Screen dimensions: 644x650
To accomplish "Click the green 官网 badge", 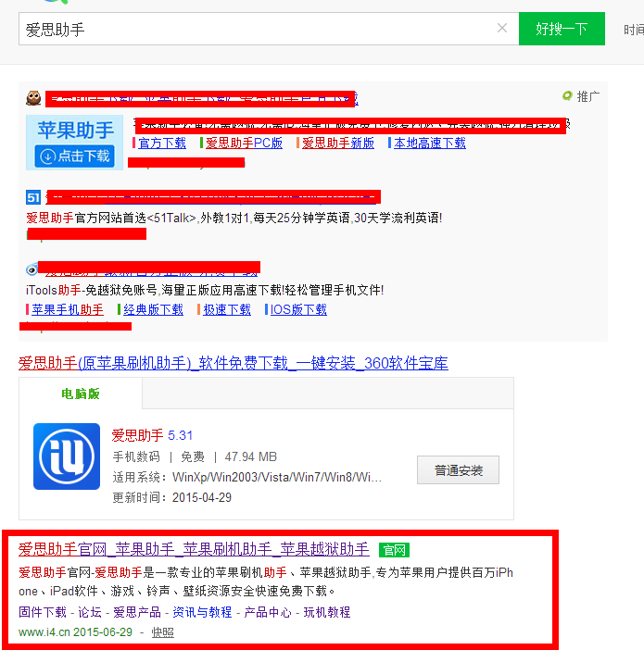I will tap(394, 550).
